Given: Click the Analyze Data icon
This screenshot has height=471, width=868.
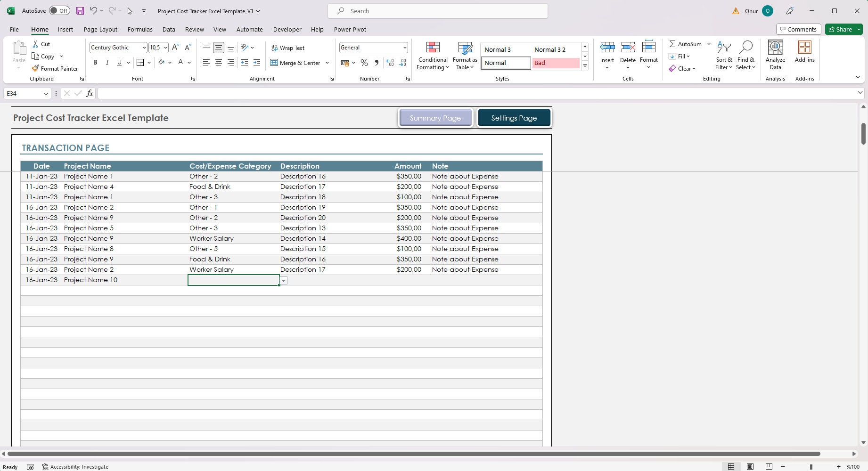Looking at the screenshot, I should [x=775, y=55].
